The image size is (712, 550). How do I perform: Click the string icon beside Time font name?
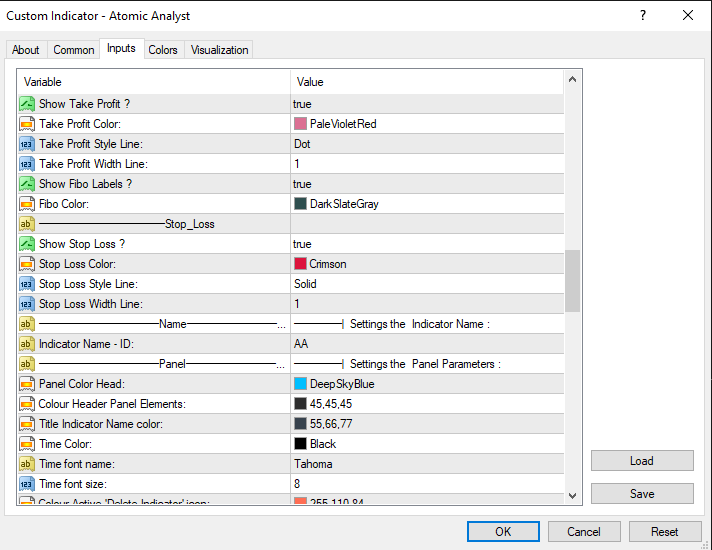27,464
